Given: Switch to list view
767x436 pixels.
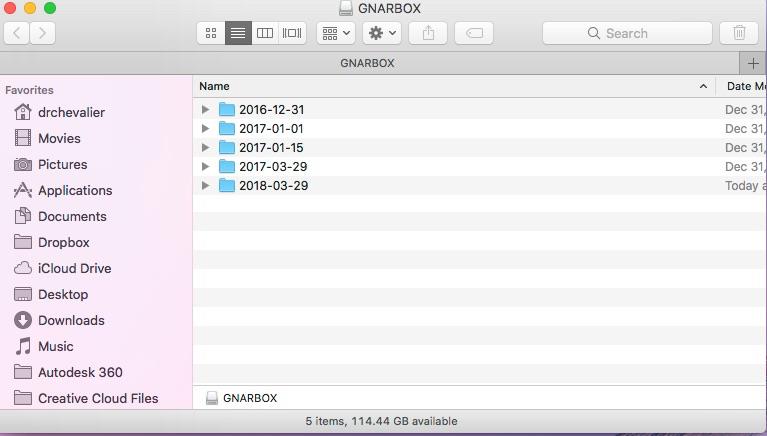Looking at the screenshot, I should (x=238, y=33).
